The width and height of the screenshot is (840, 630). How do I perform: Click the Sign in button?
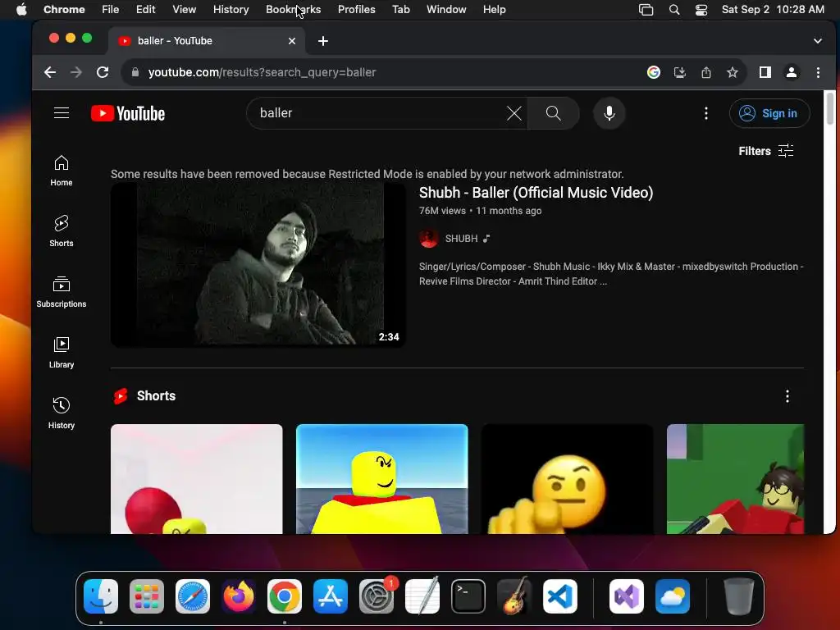[x=769, y=113]
